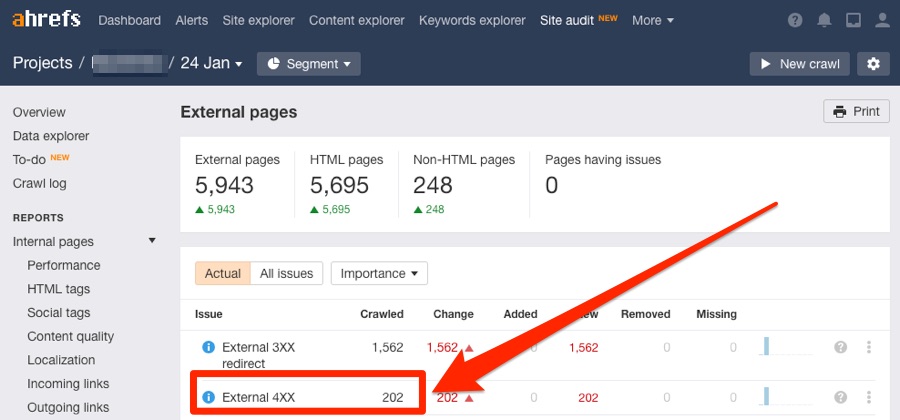Click External 4XX issue name
The image size is (900, 420).
258,397
